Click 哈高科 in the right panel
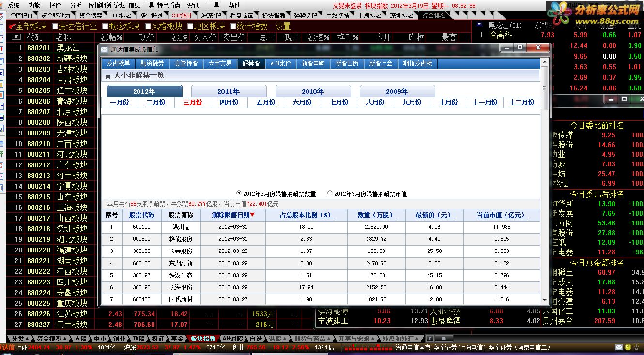This screenshot has width=644, height=355. pyautogui.click(x=500, y=35)
